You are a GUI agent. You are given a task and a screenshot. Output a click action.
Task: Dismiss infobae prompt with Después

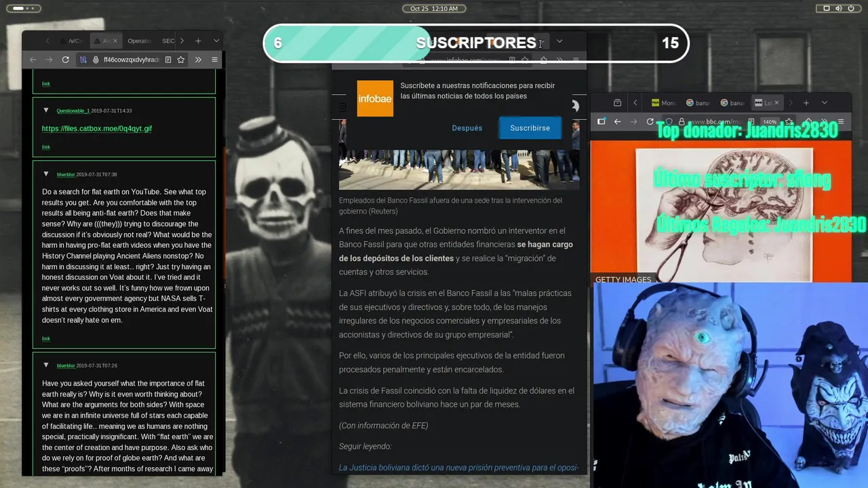(467, 127)
